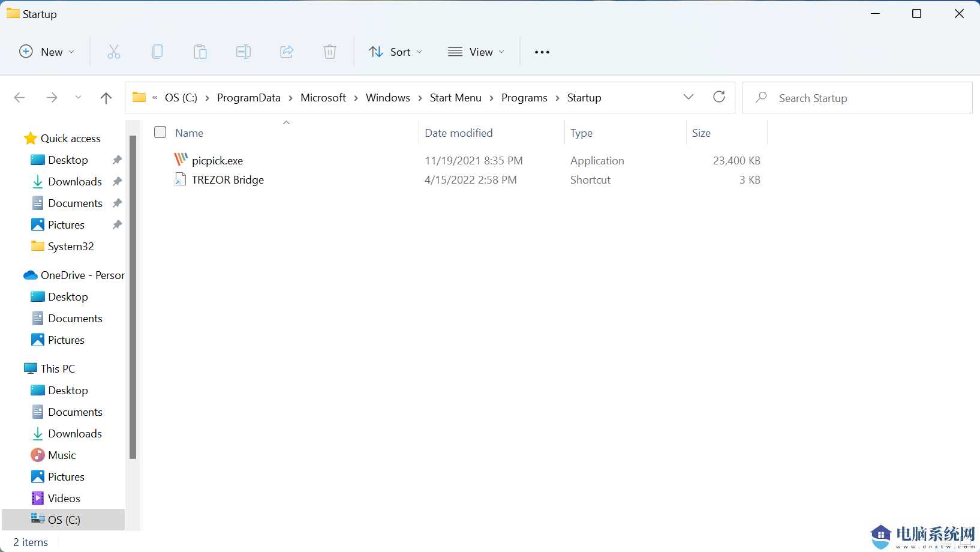Open the New dropdown menu
The height and width of the screenshot is (552, 980).
[47, 52]
